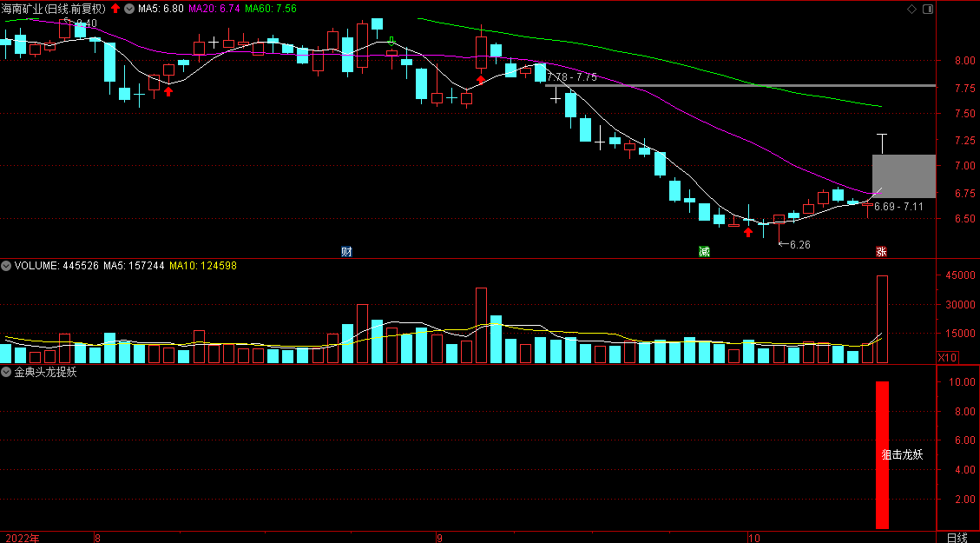Viewport: 980px width, 543px height.
Task: Click the MA10: 124598 label
Action: coord(202,266)
